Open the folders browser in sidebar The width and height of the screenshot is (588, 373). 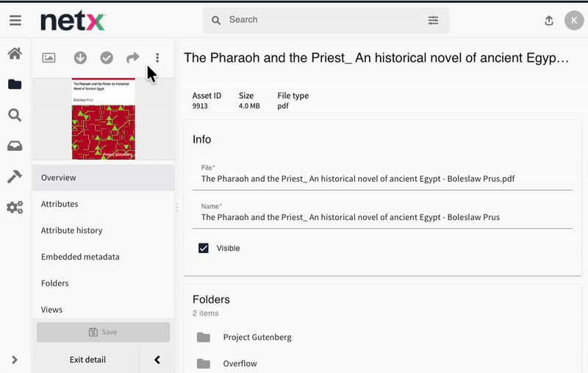point(15,84)
